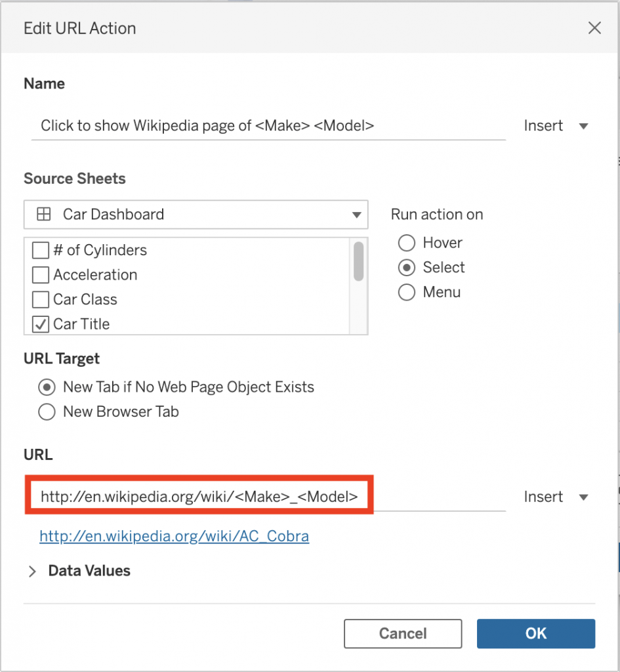Choose the Select run action option
Image resolution: width=620 pixels, height=672 pixels.
point(407,268)
